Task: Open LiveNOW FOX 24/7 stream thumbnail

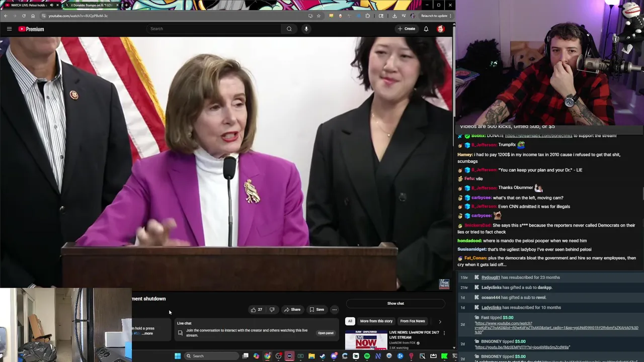Action: [x=366, y=340]
